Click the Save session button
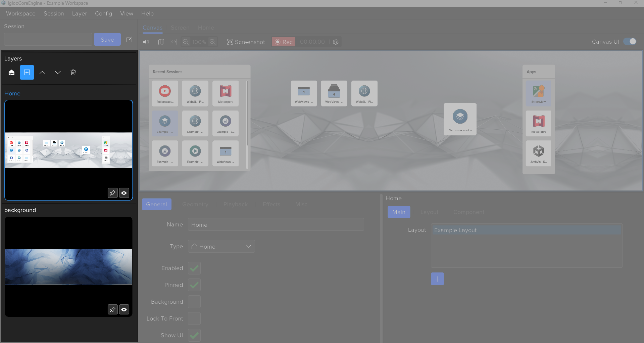644x343 pixels. click(107, 40)
